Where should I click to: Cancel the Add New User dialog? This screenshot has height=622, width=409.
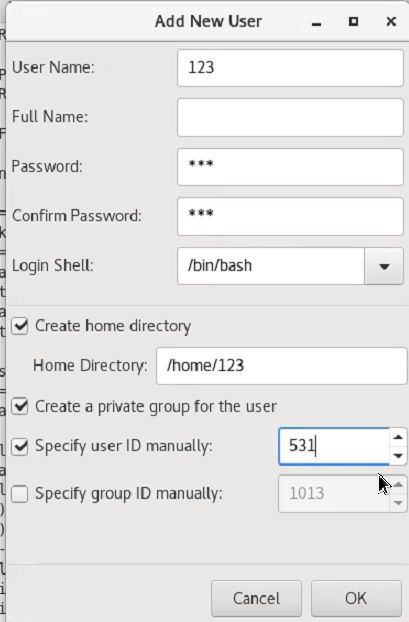pyautogui.click(x=256, y=598)
